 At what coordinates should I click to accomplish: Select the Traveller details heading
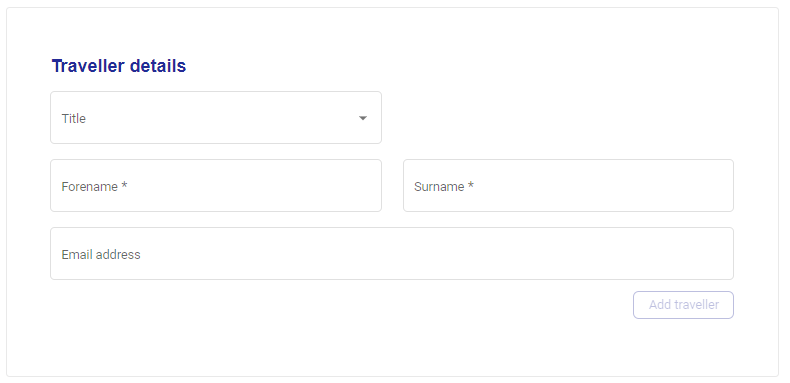119,66
